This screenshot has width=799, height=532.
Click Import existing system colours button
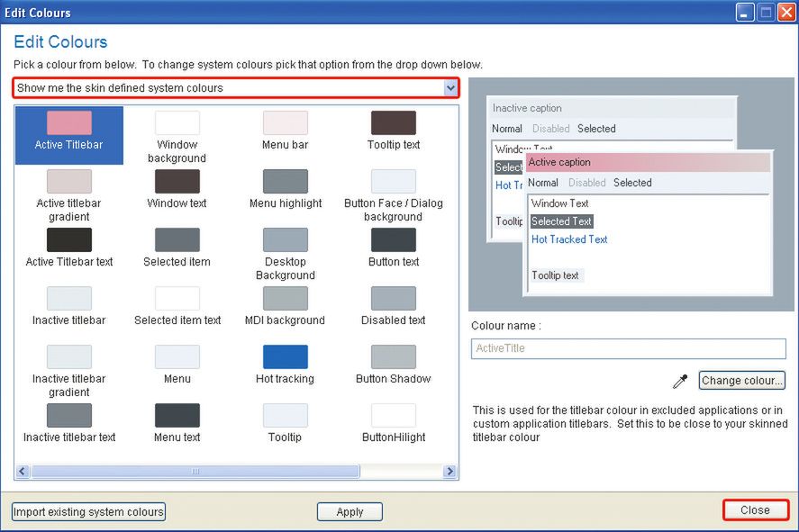point(88,511)
